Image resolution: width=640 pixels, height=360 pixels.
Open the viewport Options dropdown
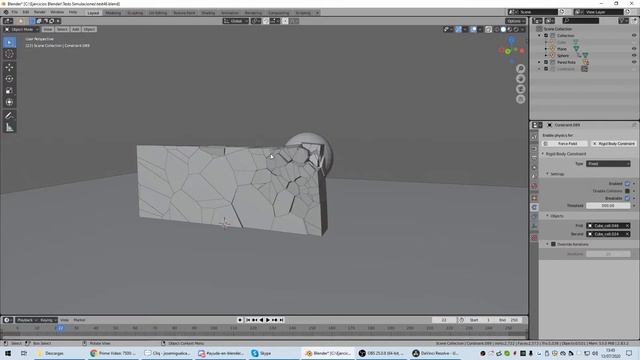pos(516,21)
